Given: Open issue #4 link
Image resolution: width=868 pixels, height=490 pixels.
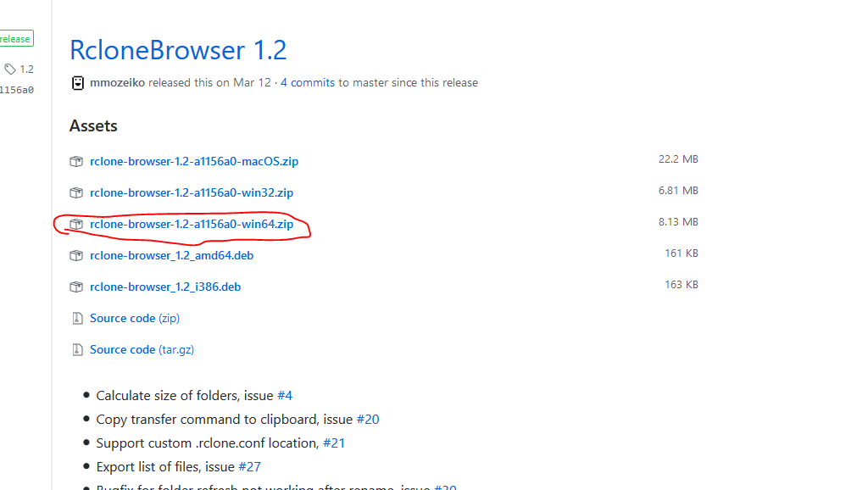Looking at the screenshot, I should 285,396.
